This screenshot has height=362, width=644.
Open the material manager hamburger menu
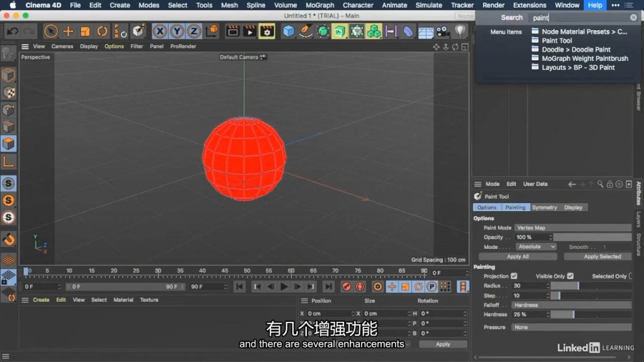[25, 300]
